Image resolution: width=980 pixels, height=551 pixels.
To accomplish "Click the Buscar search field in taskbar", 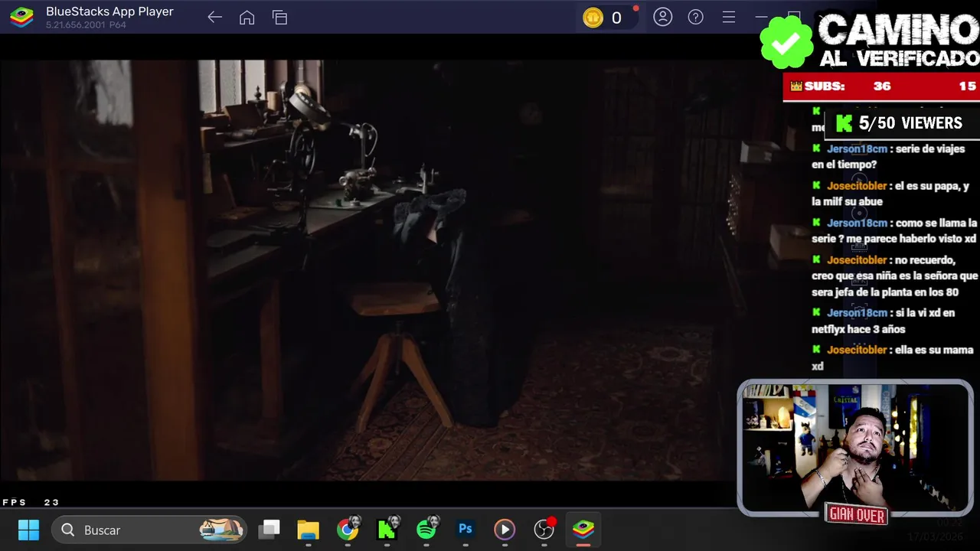I will click(149, 530).
